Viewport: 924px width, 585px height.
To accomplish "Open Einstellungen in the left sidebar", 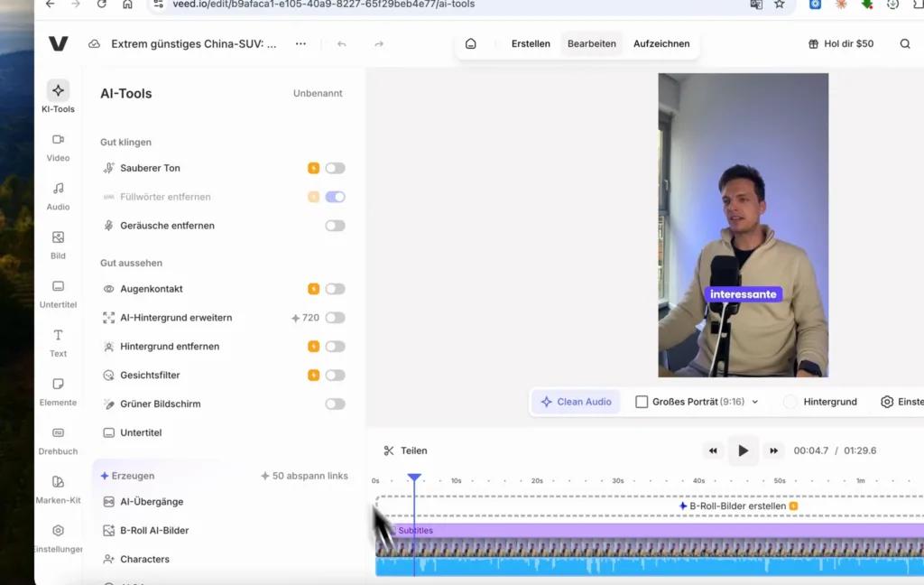I will pyautogui.click(x=58, y=539).
